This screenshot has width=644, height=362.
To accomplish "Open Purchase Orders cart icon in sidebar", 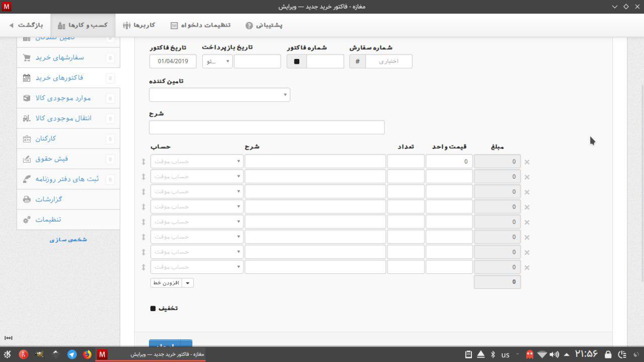I will [27, 58].
